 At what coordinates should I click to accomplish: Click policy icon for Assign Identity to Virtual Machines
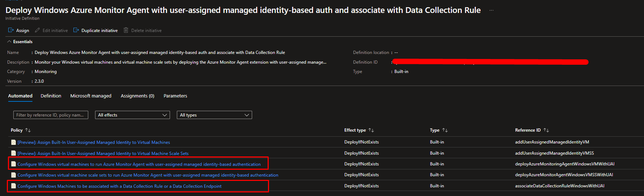click(x=13, y=142)
